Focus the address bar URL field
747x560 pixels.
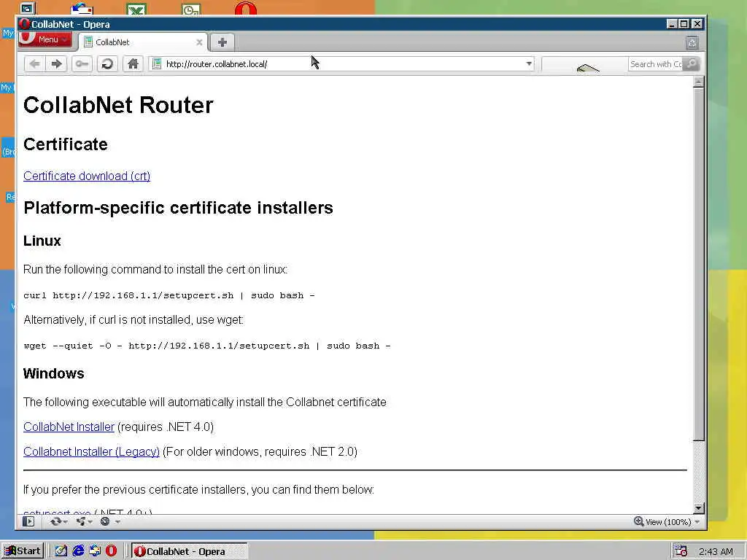341,64
